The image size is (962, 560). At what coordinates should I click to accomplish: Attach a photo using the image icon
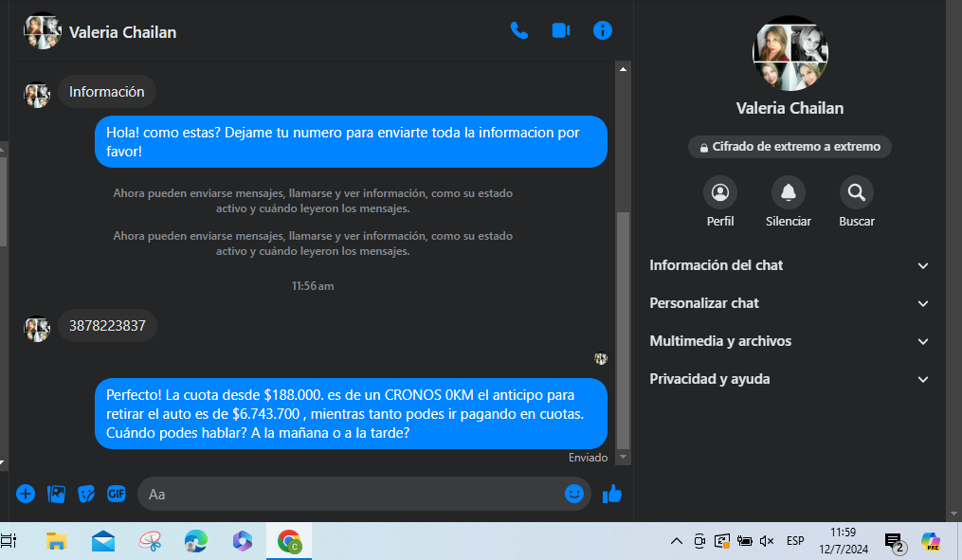click(x=56, y=493)
